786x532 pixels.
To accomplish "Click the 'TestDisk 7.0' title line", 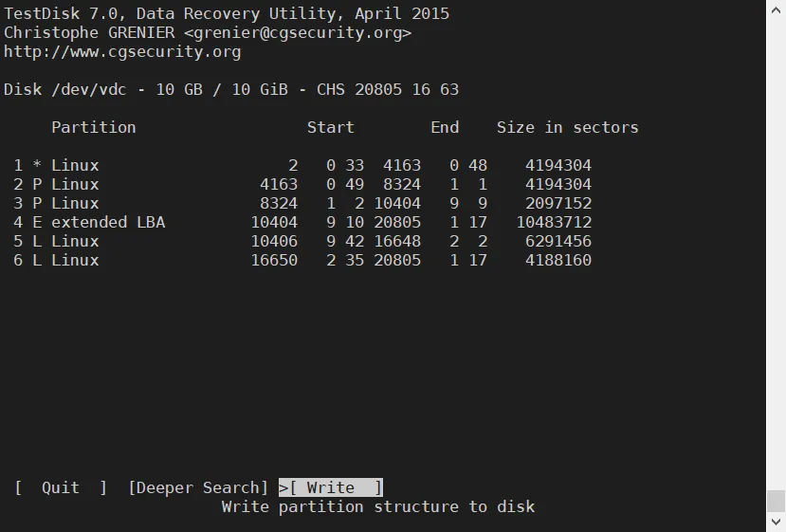I will (x=227, y=13).
